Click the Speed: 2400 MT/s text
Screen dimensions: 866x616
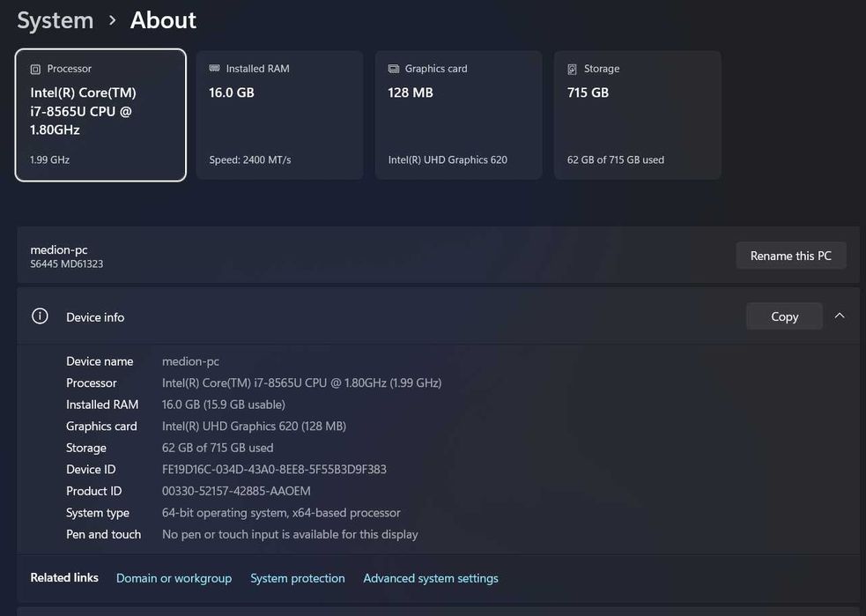coord(250,160)
